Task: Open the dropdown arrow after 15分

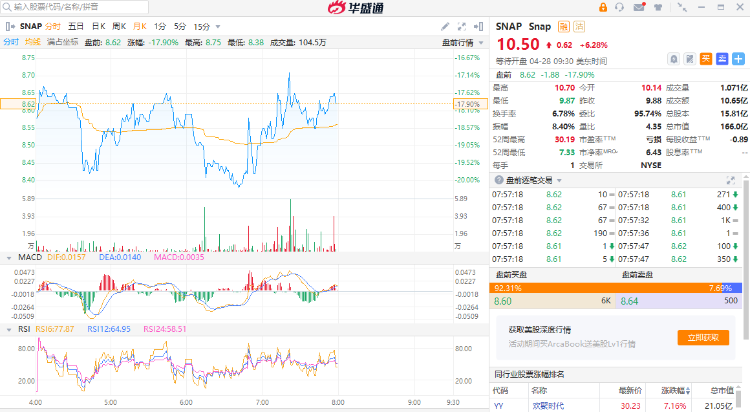Action: [x=218, y=27]
